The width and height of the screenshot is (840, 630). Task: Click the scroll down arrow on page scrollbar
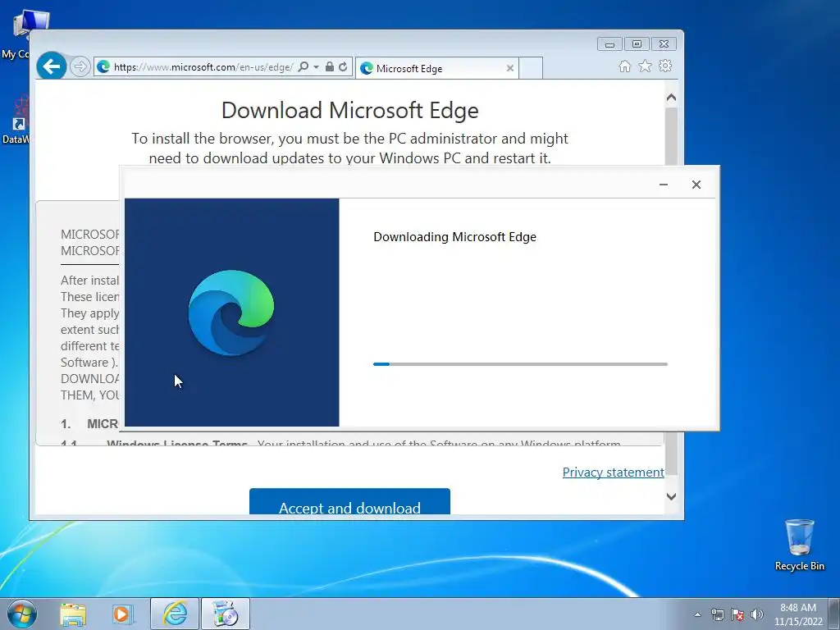point(671,496)
